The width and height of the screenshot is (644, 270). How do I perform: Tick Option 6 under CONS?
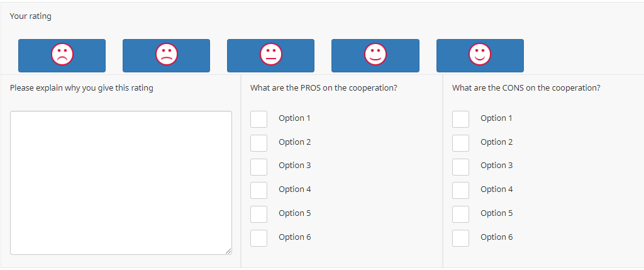(460, 238)
